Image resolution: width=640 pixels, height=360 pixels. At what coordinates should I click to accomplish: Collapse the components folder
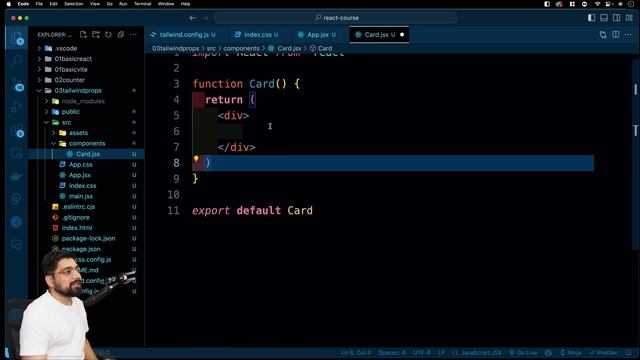86,143
